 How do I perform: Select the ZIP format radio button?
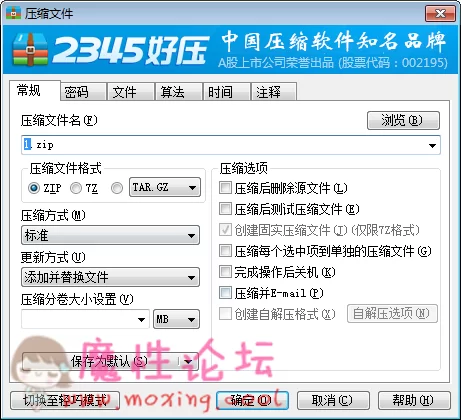(34, 188)
